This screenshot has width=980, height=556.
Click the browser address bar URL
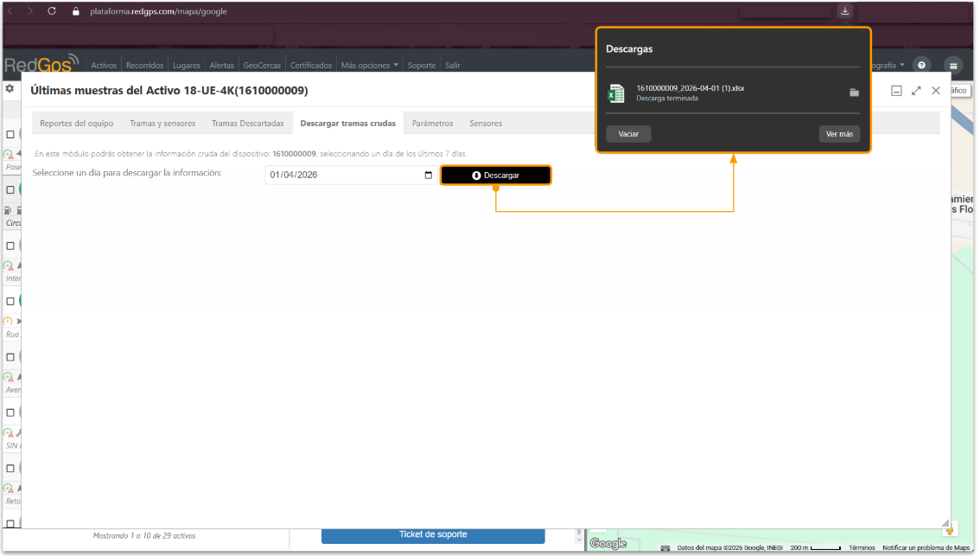[x=158, y=11]
